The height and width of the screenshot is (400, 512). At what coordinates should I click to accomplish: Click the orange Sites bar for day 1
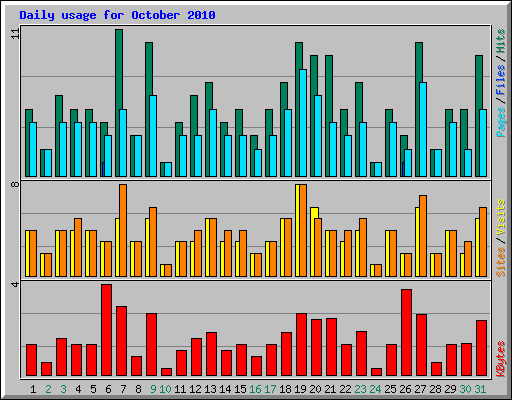click(33, 253)
